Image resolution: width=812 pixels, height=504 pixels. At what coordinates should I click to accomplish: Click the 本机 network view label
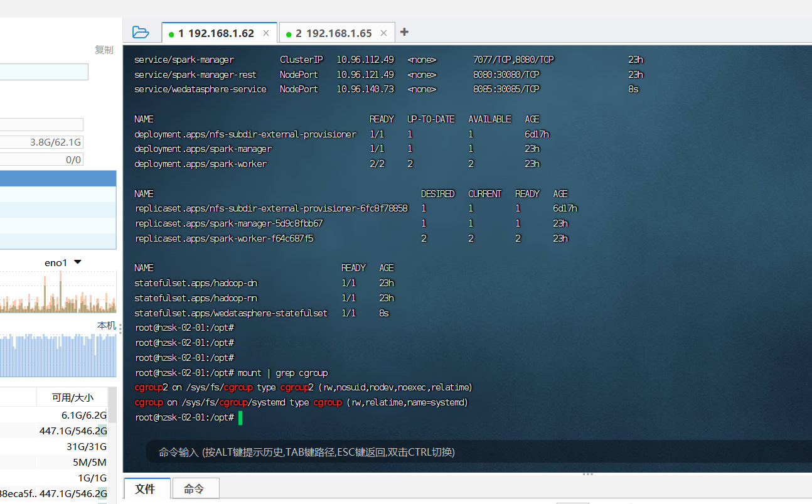pos(105,326)
